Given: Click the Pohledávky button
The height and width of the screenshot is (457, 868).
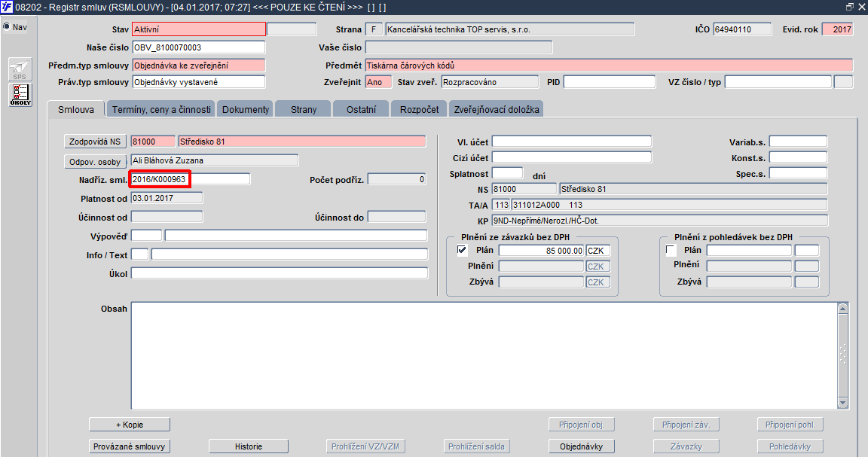Looking at the screenshot, I should tap(790, 446).
